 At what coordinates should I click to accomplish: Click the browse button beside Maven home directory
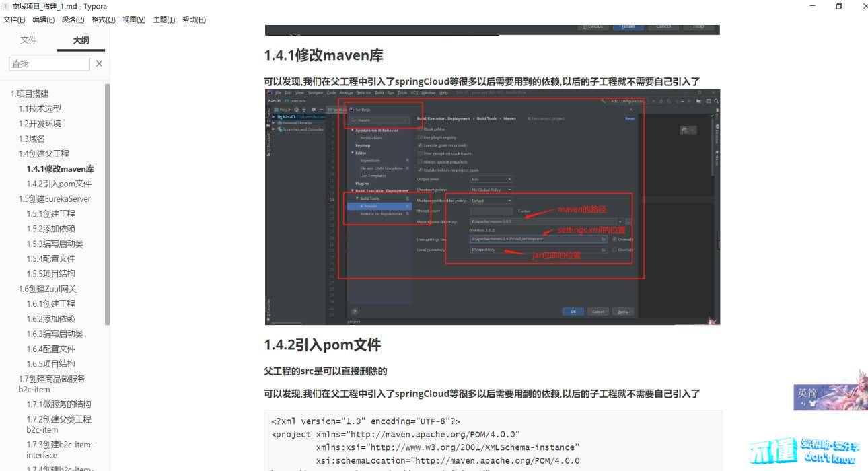pos(628,221)
